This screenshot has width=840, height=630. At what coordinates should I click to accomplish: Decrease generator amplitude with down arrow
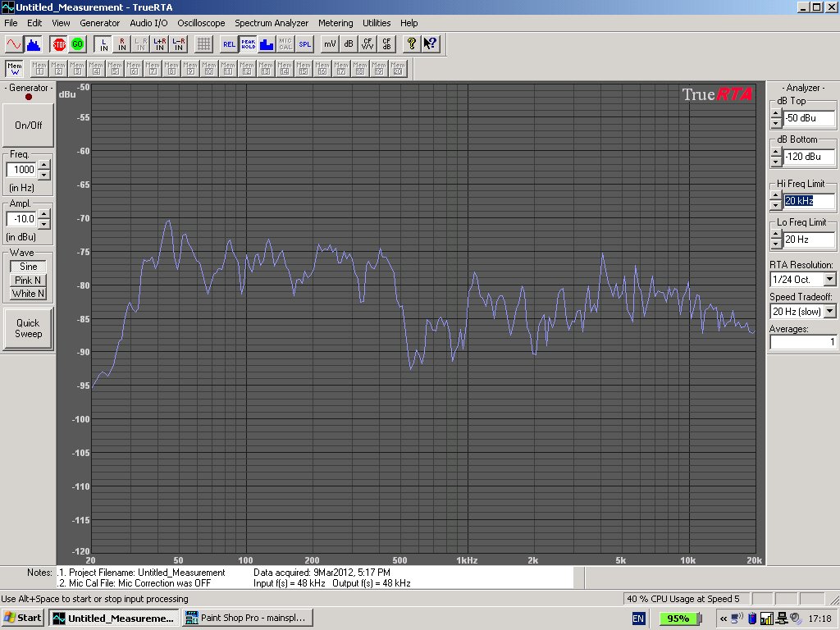click(44, 224)
